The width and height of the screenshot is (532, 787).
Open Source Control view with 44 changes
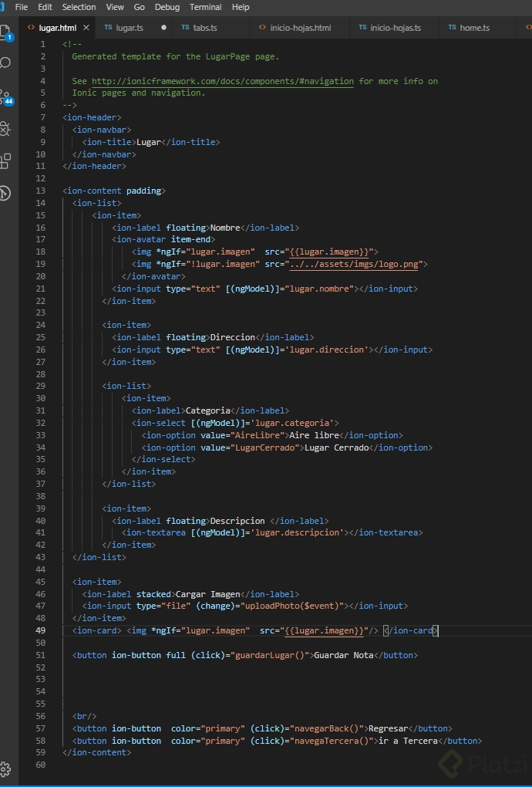click(6, 97)
